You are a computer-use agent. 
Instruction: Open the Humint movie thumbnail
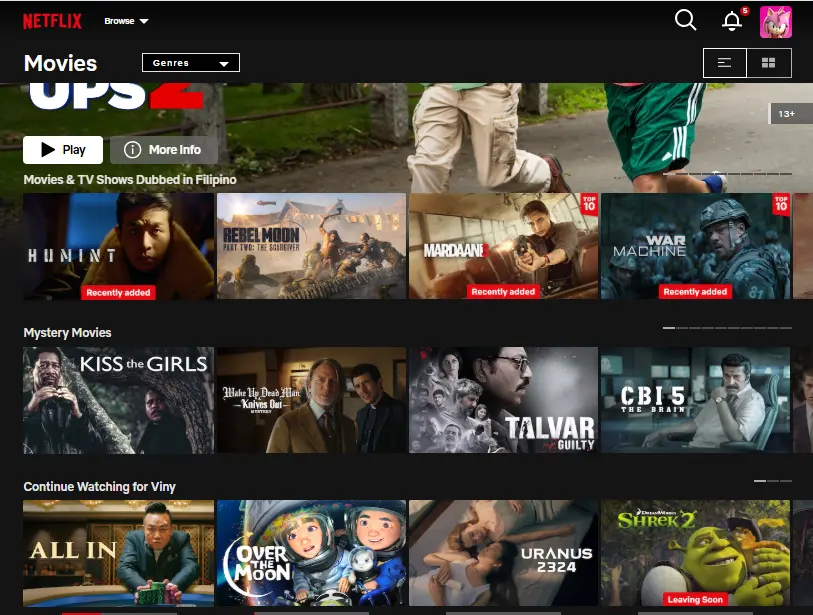(118, 246)
